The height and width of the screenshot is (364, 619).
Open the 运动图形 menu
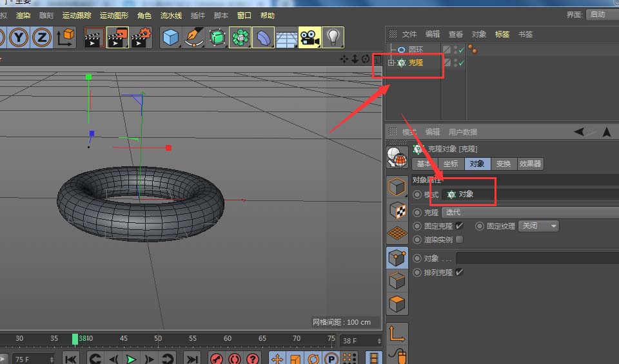[x=114, y=15]
